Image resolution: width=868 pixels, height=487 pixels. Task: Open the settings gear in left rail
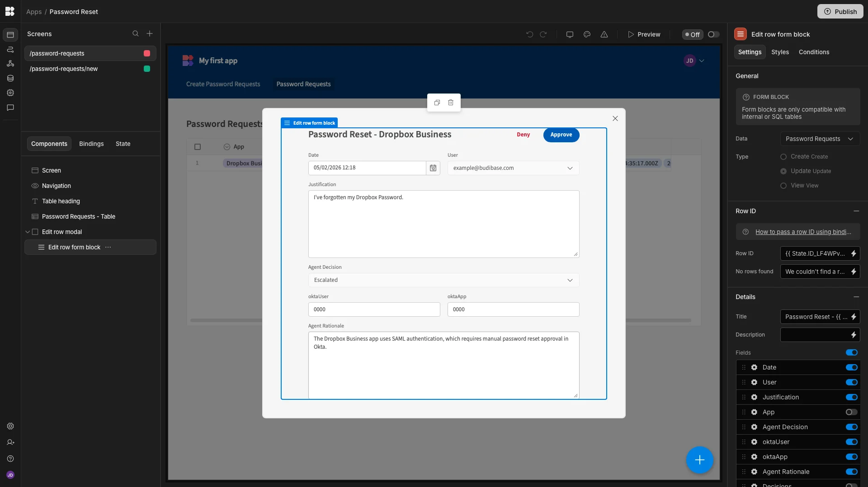point(10,426)
